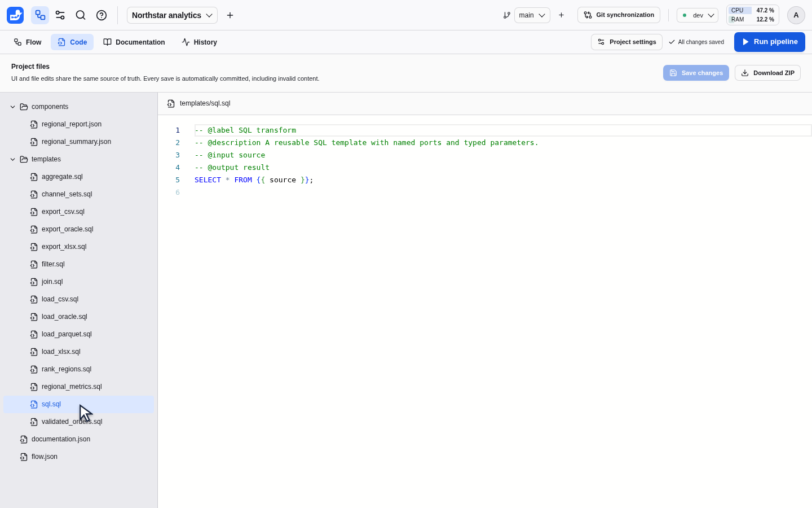Open the flow view icon in top bar

40,15
